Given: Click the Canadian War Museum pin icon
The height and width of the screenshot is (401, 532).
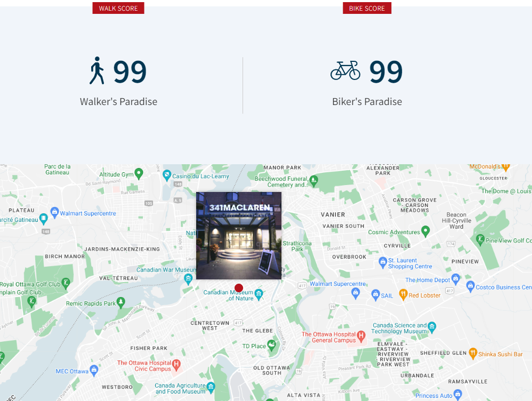Looking at the screenshot, I should pos(188,279).
